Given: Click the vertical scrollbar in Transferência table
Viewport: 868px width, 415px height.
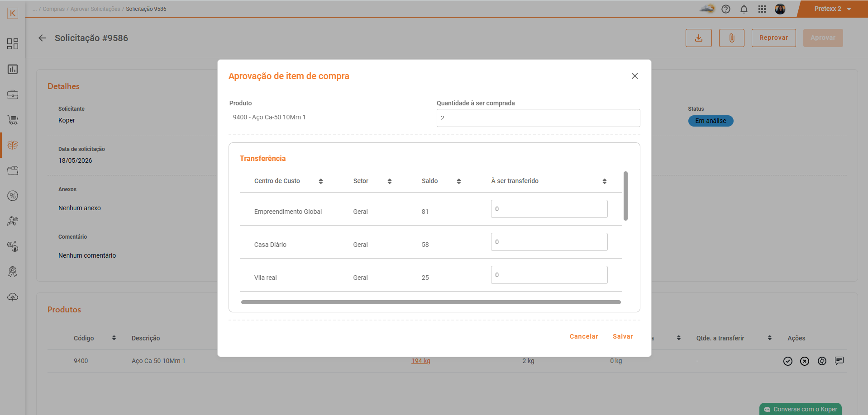Looking at the screenshot, I should pyautogui.click(x=625, y=196).
